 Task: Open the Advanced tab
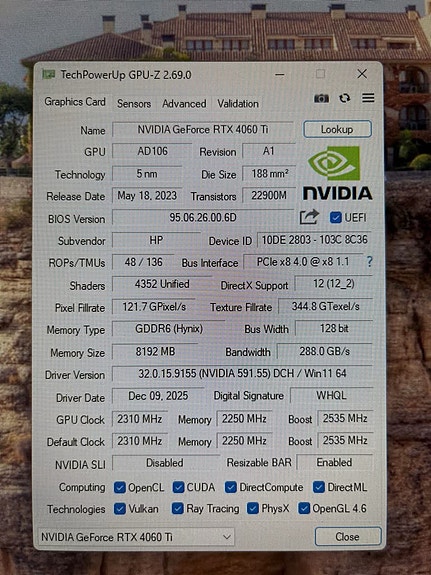pyautogui.click(x=184, y=104)
